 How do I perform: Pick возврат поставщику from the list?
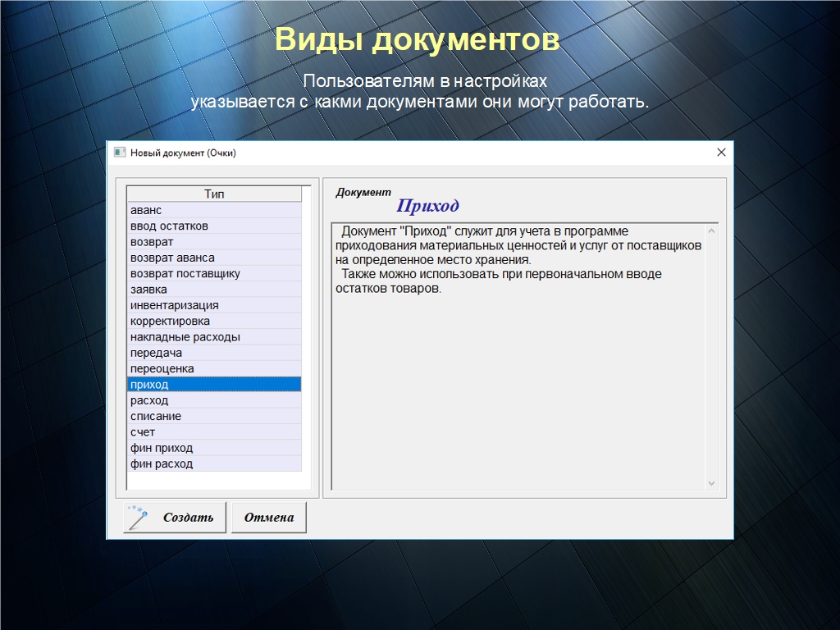tap(185, 273)
